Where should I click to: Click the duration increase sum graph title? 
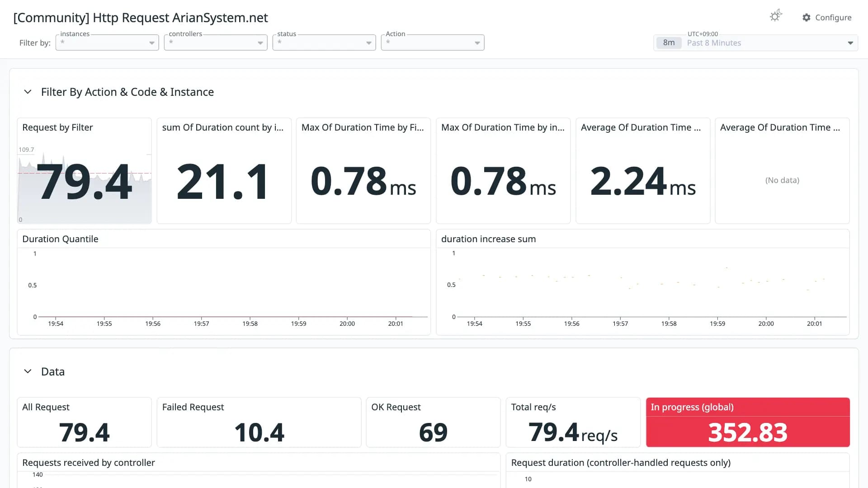pos(488,239)
